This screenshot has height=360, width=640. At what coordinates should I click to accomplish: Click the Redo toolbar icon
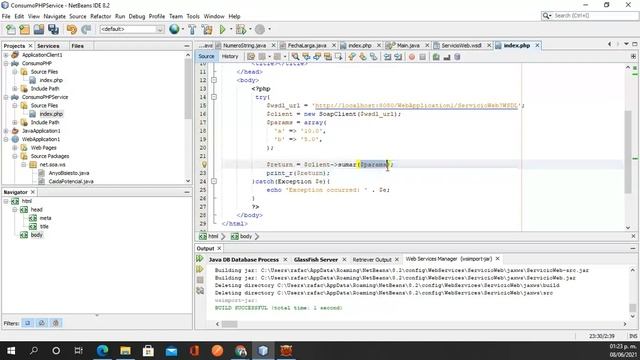pyautogui.click(x=86, y=29)
